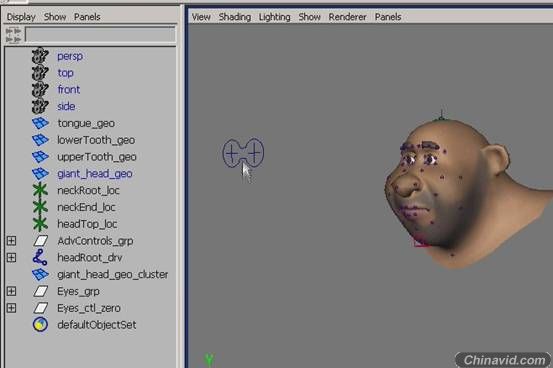Select the tongue_geo mesh icon
Viewport: 553px width, 368px height.
coord(40,123)
